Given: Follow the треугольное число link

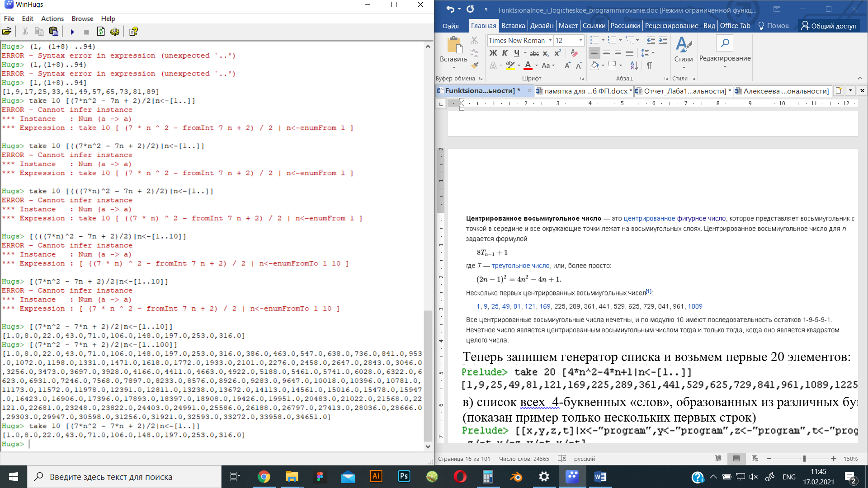Looking at the screenshot, I should (x=520, y=266).
